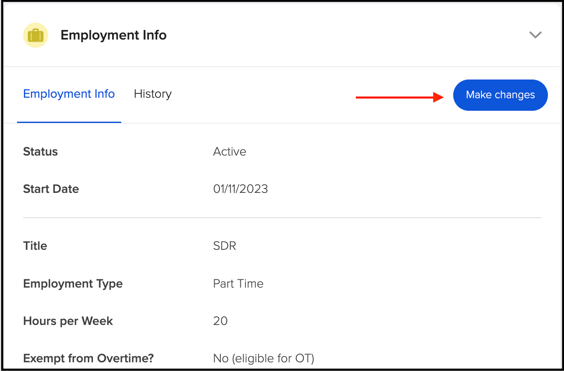Select the Part Time value
The width and height of the screenshot is (564, 371).
coord(238,284)
